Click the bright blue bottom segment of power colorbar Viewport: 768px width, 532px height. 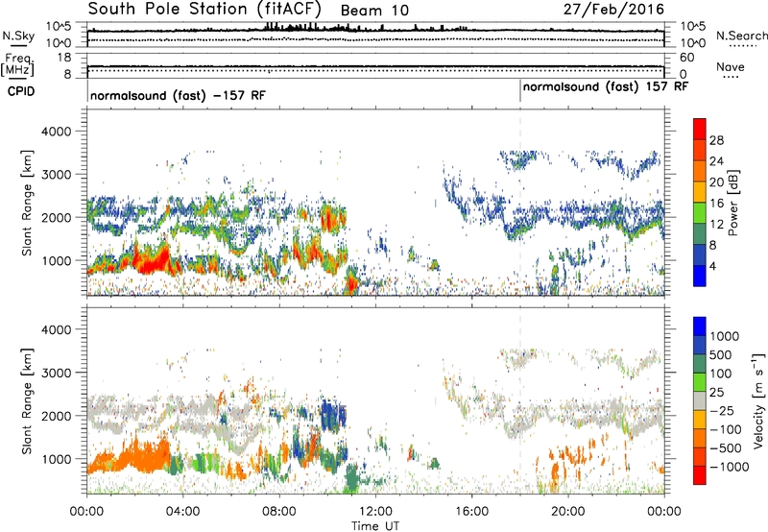click(700, 277)
